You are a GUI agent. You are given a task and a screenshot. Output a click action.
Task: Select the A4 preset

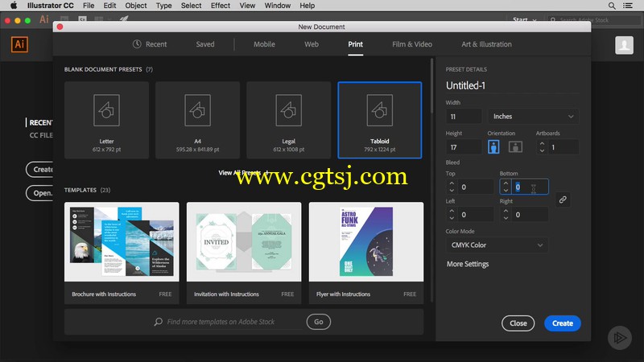click(x=197, y=120)
